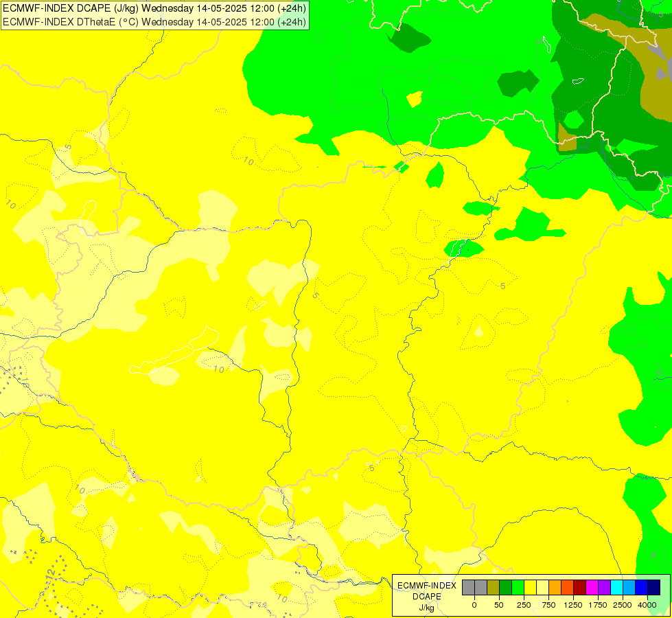Image resolution: width=672 pixels, height=618 pixels.
Task: Click the red-orange legend swatch
Action: [568, 588]
